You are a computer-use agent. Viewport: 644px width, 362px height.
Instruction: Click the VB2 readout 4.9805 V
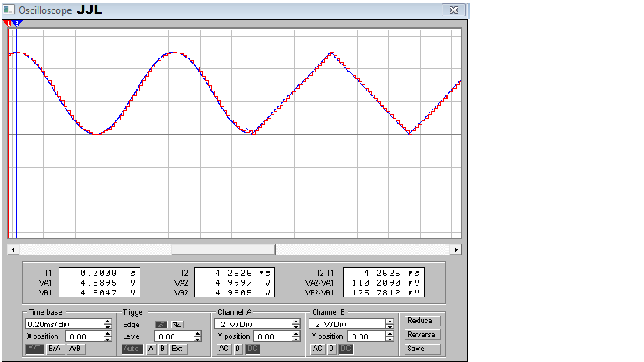243,293
